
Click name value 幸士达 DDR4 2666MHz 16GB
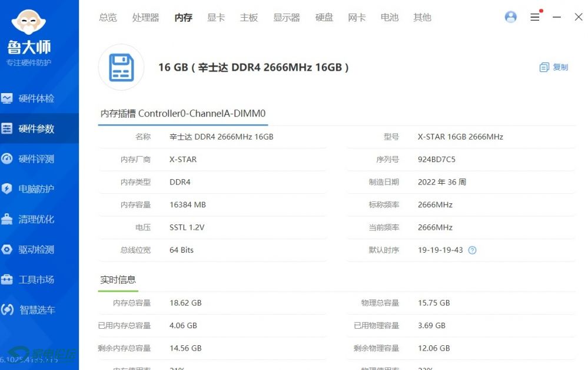[221, 137]
